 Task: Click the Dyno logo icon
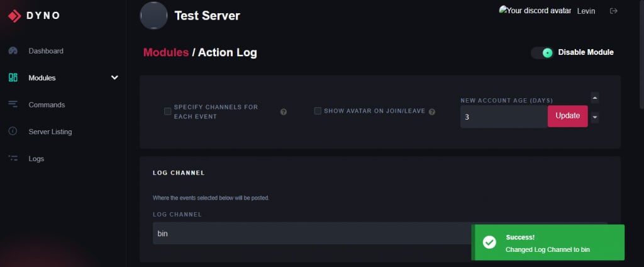[14, 16]
